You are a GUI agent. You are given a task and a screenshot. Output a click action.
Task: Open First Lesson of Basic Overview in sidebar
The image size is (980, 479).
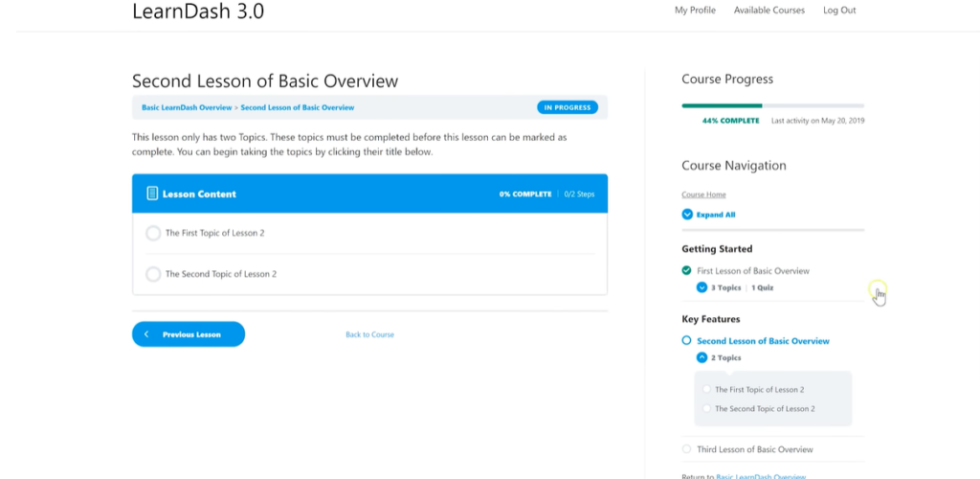click(753, 271)
